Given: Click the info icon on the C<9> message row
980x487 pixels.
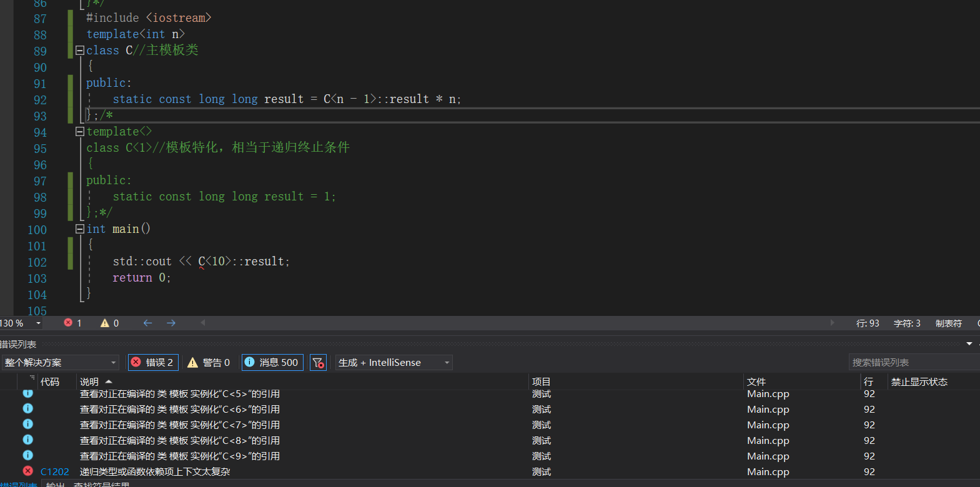Looking at the screenshot, I should [x=28, y=455].
